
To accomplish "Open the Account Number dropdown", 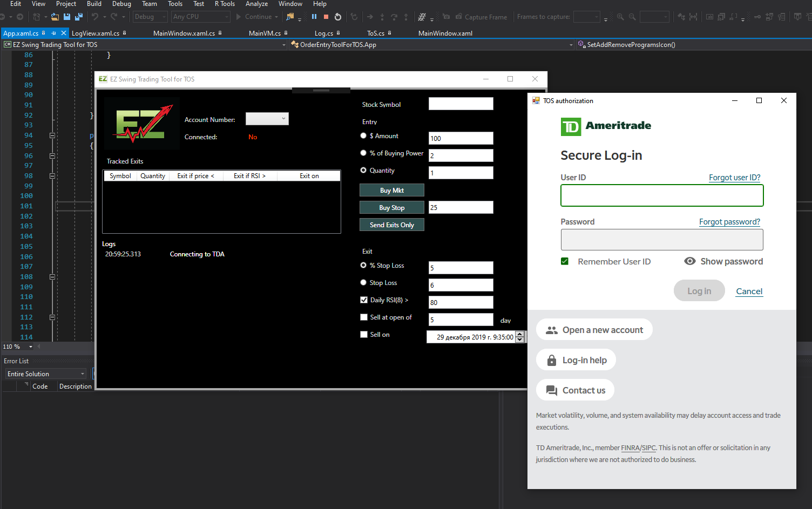I will pyautogui.click(x=267, y=119).
